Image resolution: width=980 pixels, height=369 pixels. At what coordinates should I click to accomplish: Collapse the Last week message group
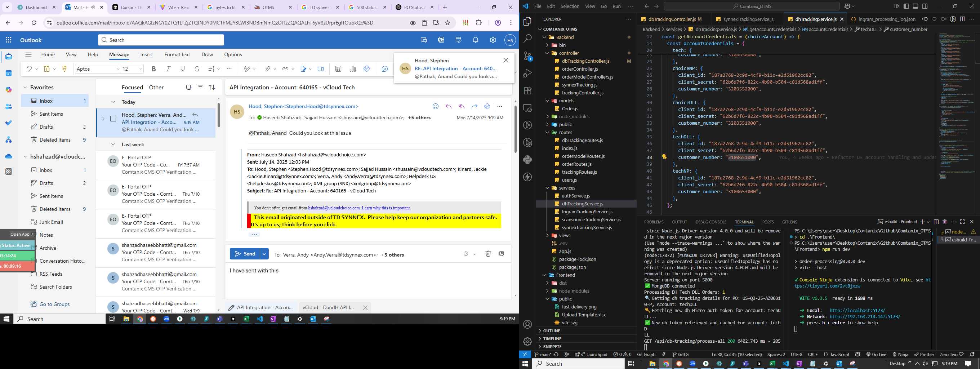coord(113,145)
